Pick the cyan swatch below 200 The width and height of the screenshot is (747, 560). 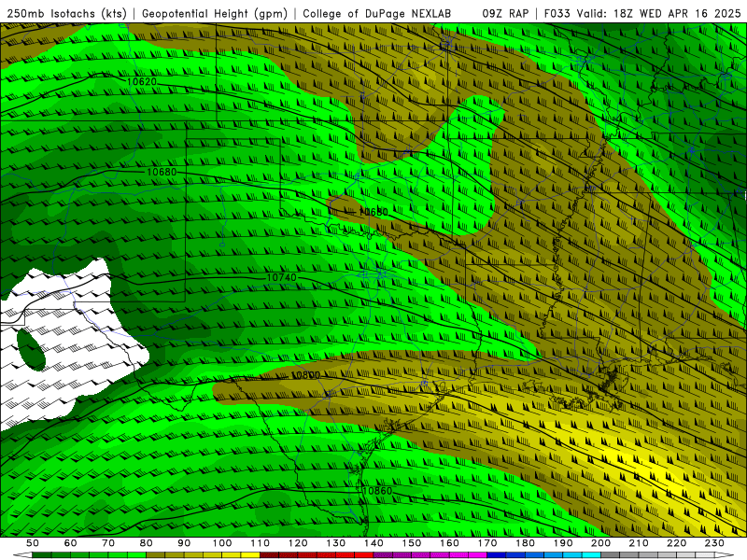[592, 555]
